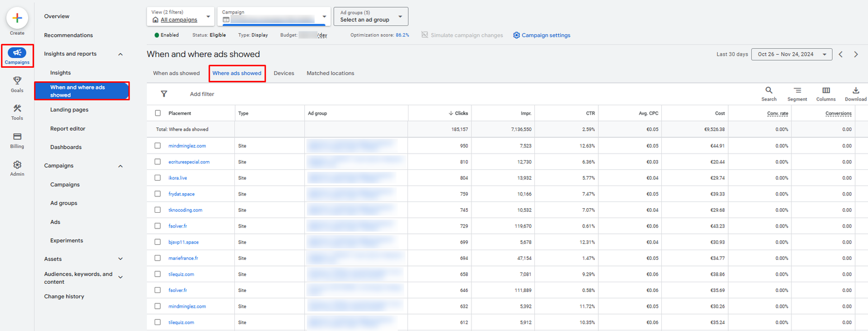The image size is (868, 331).
Task: Open Overview in side menu
Action: [x=57, y=16]
